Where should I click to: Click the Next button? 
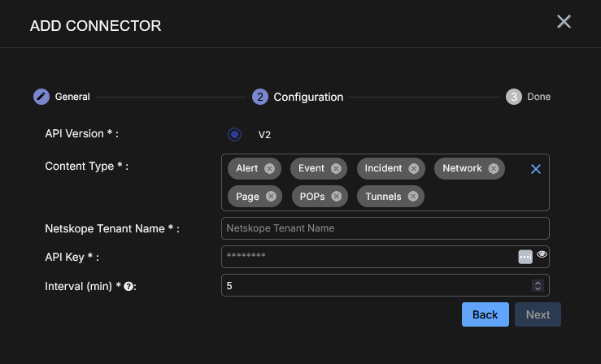[538, 314]
